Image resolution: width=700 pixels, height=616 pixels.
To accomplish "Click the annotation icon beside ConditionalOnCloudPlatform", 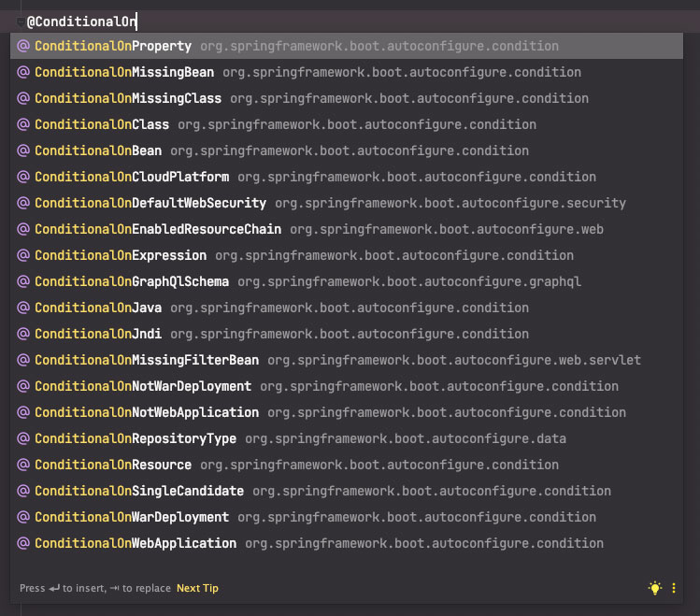I will pyautogui.click(x=23, y=177).
